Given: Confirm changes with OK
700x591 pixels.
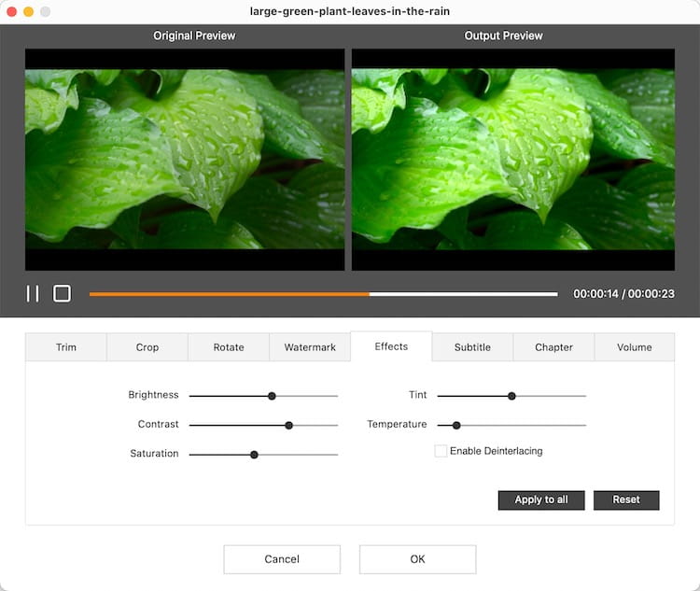Looking at the screenshot, I should 417,559.
